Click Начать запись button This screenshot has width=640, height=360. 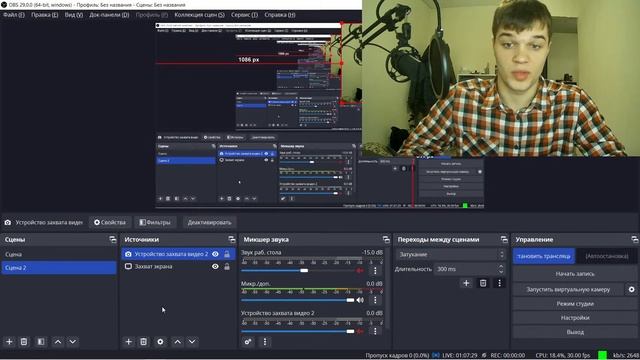pyautogui.click(x=575, y=274)
